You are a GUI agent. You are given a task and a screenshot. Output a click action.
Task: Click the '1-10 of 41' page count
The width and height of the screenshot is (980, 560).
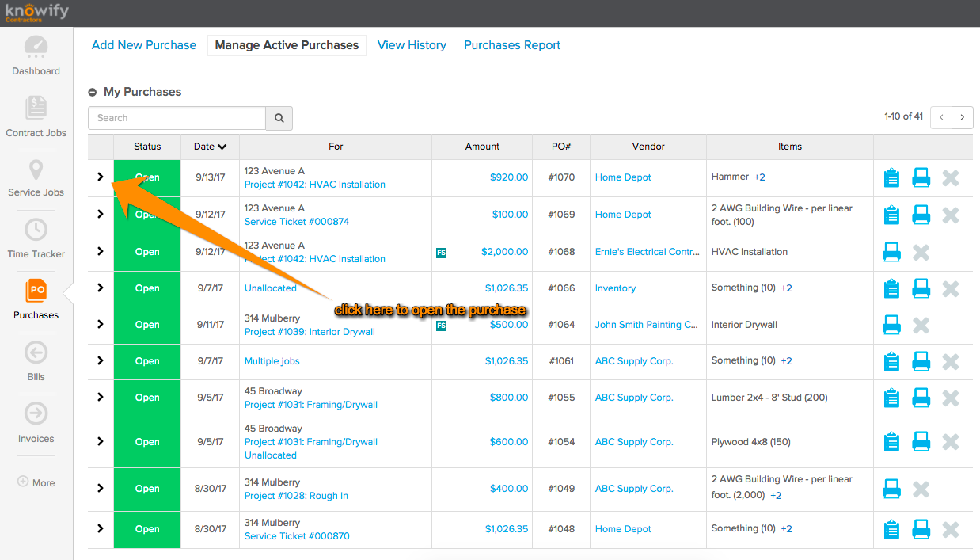(x=904, y=117)
